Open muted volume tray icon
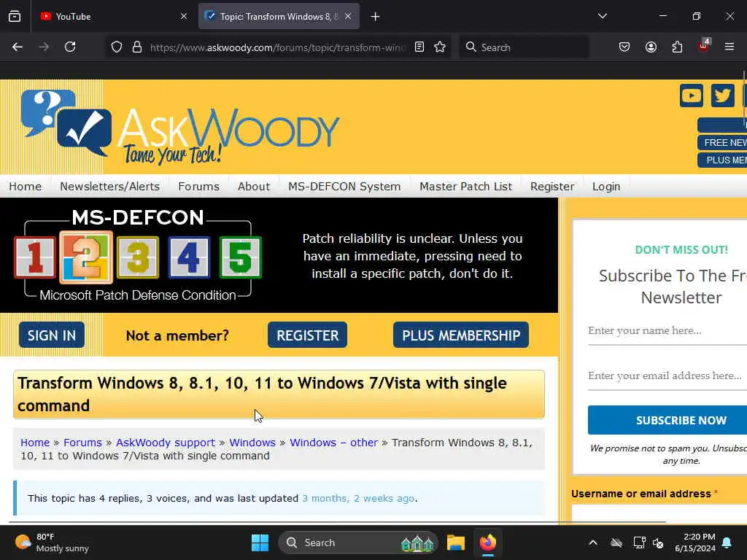 click(659, 542)
